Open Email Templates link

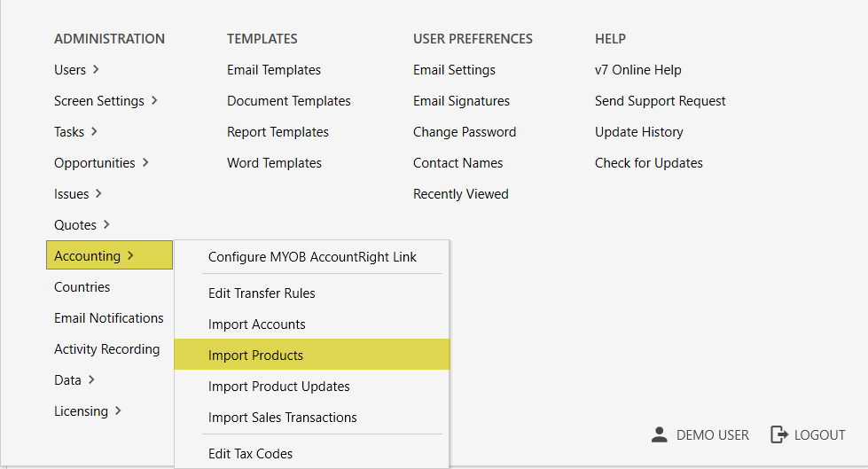pyautogui.click(x=274, y=70)
